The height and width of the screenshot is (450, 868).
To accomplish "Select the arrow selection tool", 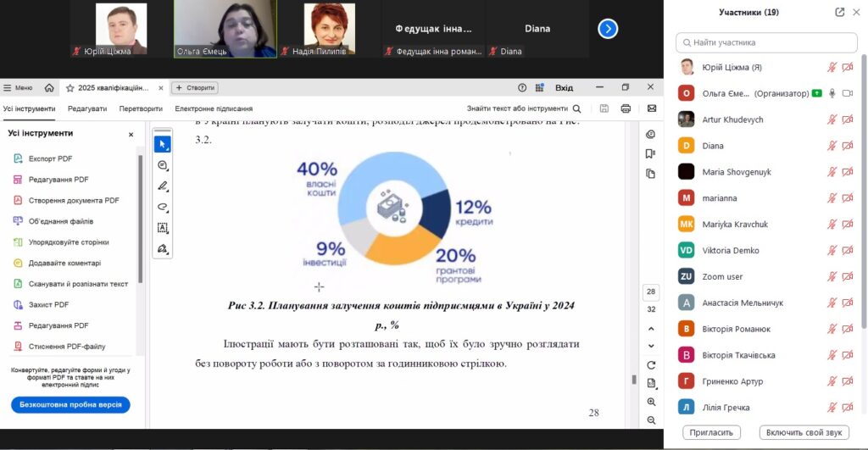I will 162,144.
